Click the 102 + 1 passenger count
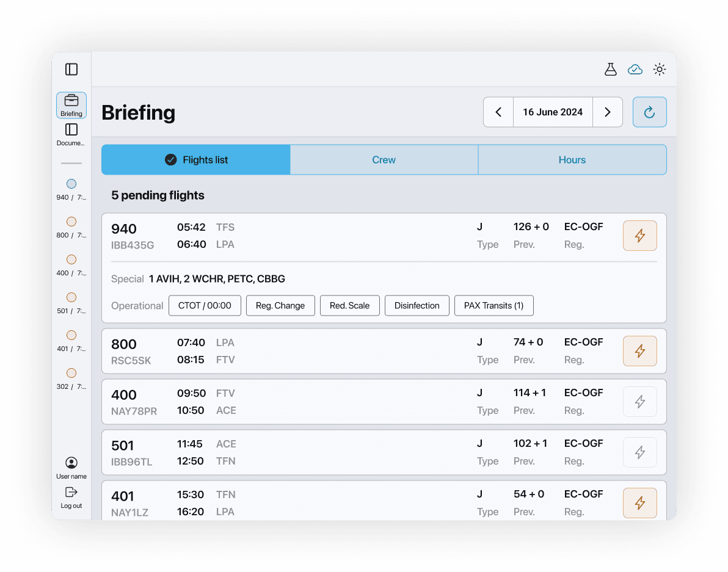The height and width of the screenshot is (572, 728). tap(530, 443)
